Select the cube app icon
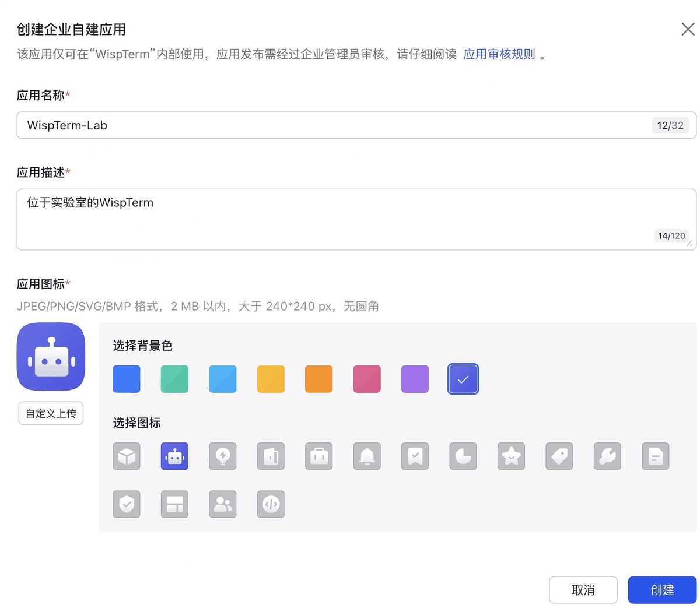The height and width of the screenshot is (612, 700). 127,456
